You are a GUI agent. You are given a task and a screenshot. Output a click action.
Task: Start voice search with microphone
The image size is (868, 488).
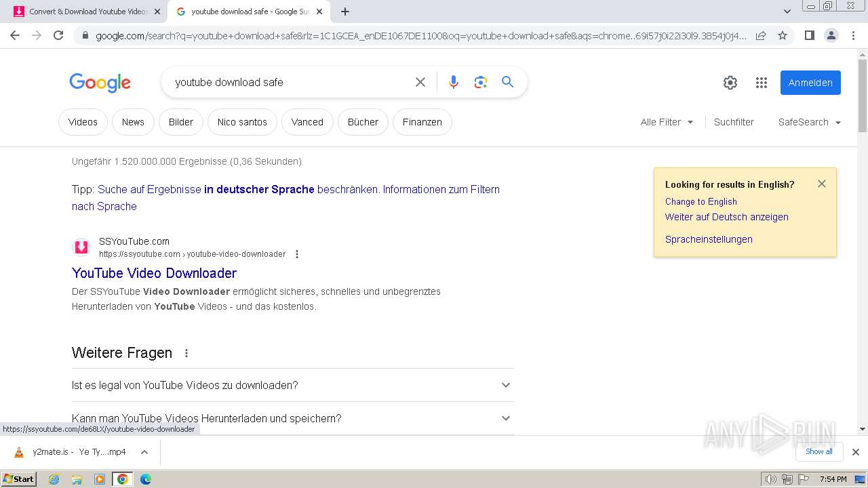(454, 82)
